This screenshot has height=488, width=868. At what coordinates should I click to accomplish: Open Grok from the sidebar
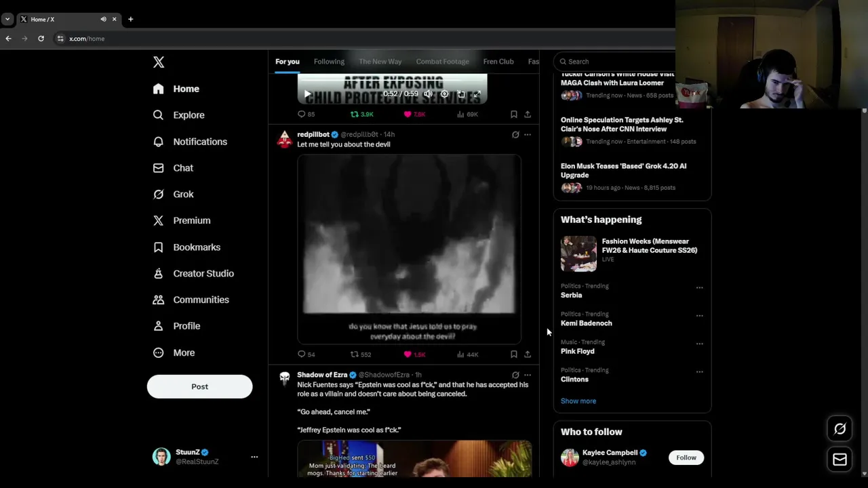(x=174, y=195)
